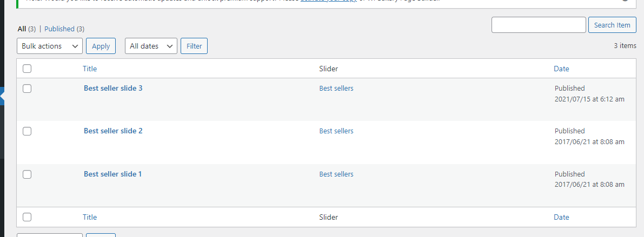Sort by the Title column header at top
Viewport: 644px width, 237px height.
pos(90,69)
